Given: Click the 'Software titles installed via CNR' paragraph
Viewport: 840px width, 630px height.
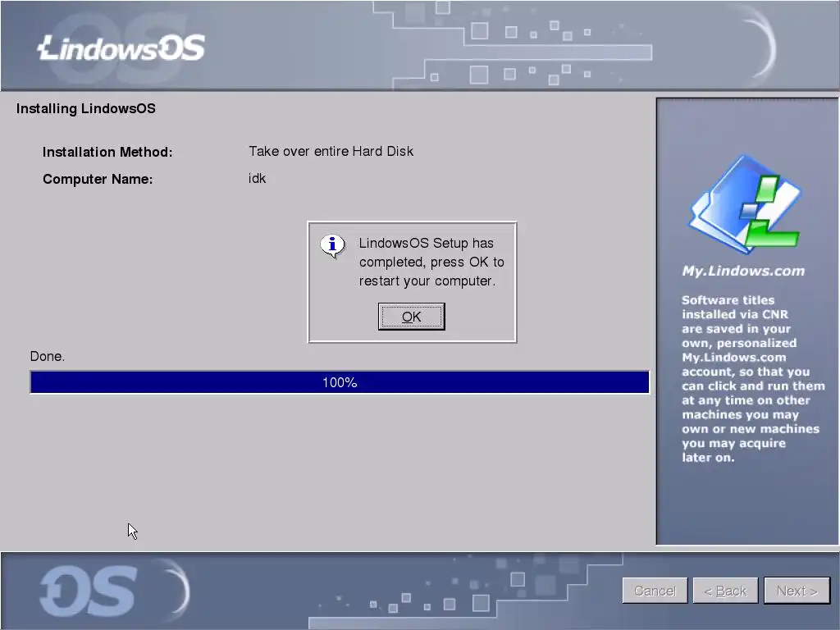Looking at the screenshot, I should pyautogui.click(x=753, y=379).
